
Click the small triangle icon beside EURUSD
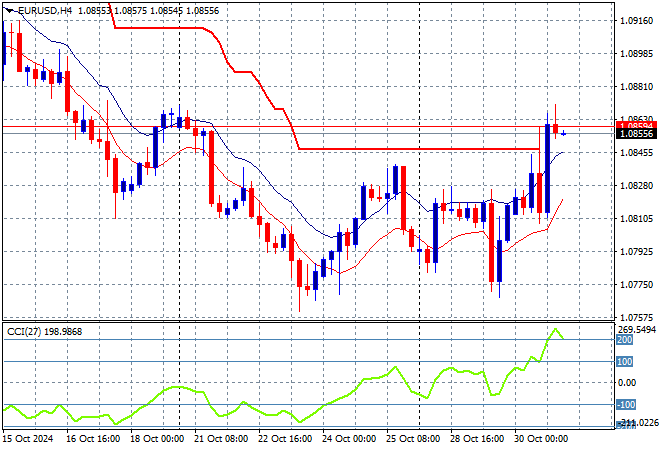click(x=9, y=8)
